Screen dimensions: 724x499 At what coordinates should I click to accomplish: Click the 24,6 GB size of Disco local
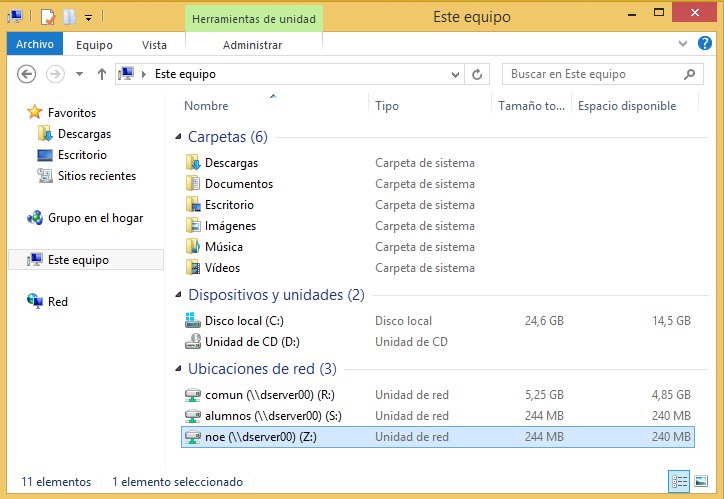pyautogui.click(x=544, y=321)
